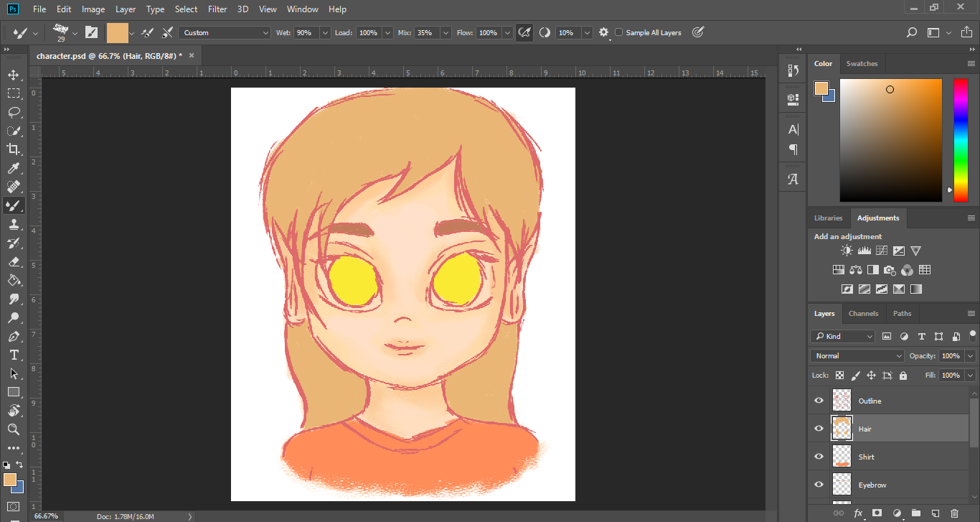Click the rainbow hue slider strip
980x522 pixels.
click(x=960, y=139)
